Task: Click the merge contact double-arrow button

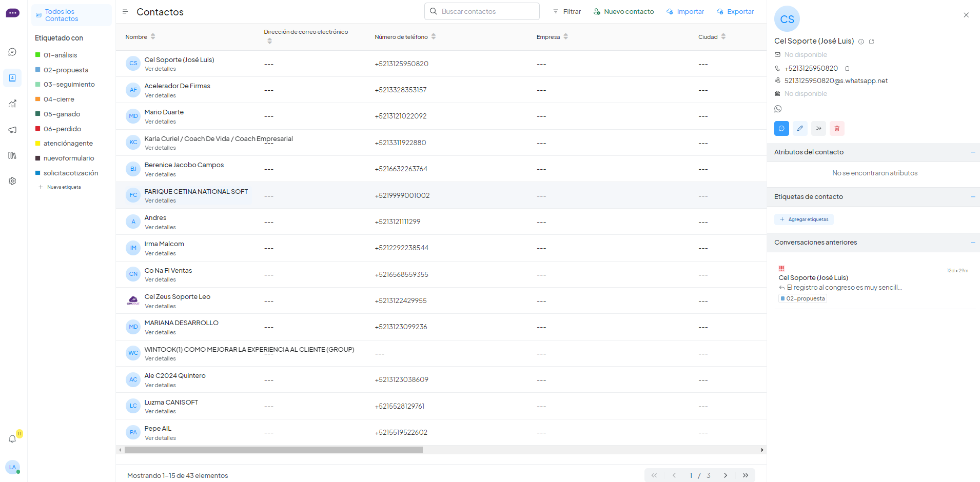Action: [x=818, y=128]
